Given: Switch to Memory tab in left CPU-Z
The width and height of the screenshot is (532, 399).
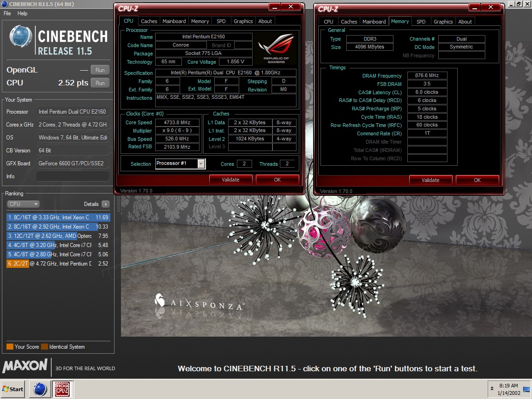Looking at the screenshot, I should pos(200,21).
